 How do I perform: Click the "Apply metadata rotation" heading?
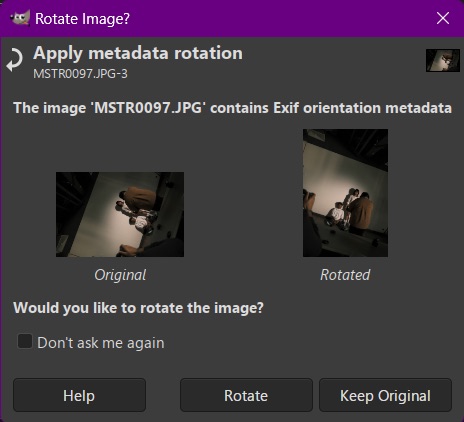138,54
